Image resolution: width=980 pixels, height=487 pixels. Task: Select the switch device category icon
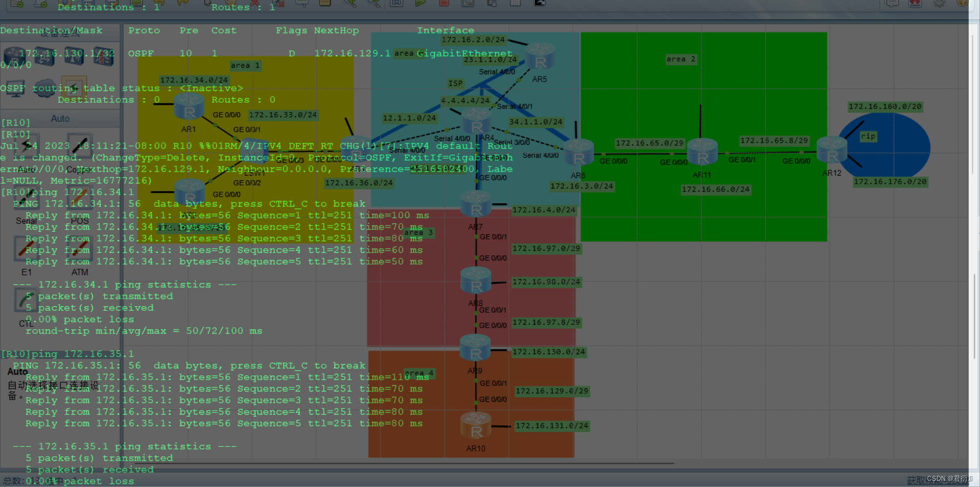click(x=45, y=56)
